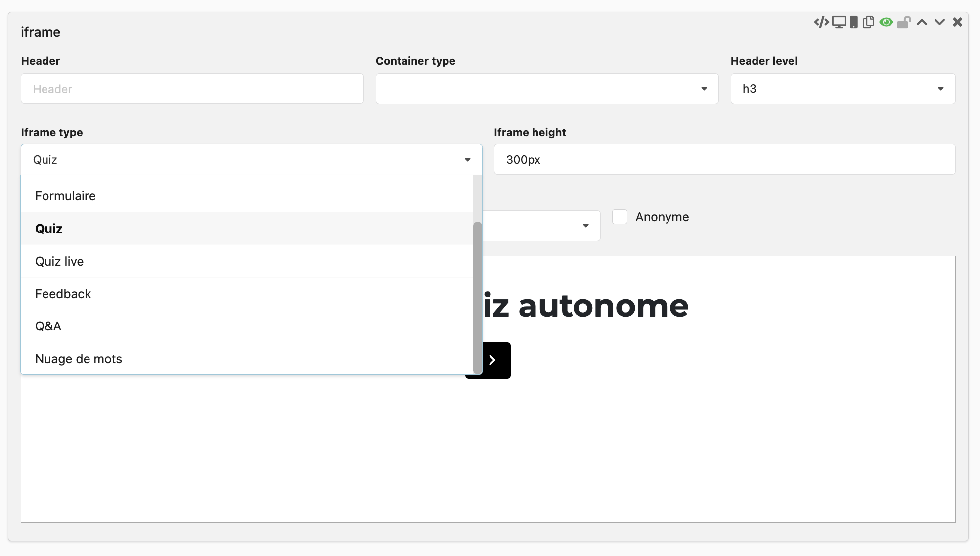Move block down with chevron arrow

point(939,22)
